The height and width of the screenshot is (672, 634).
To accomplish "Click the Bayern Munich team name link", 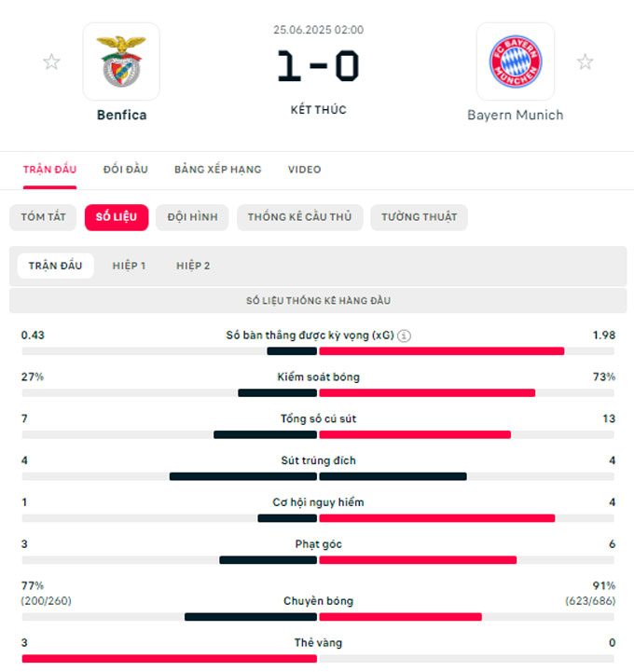I will tap(516, 115).
